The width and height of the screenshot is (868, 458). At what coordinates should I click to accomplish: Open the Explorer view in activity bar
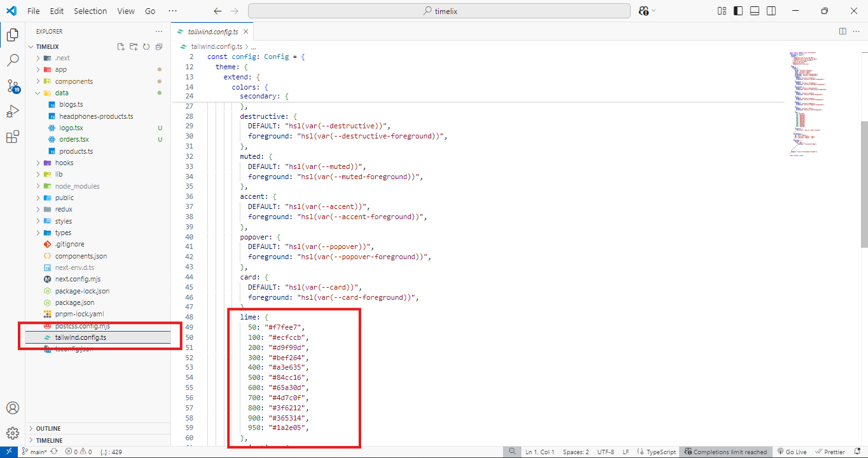[12, 35]
